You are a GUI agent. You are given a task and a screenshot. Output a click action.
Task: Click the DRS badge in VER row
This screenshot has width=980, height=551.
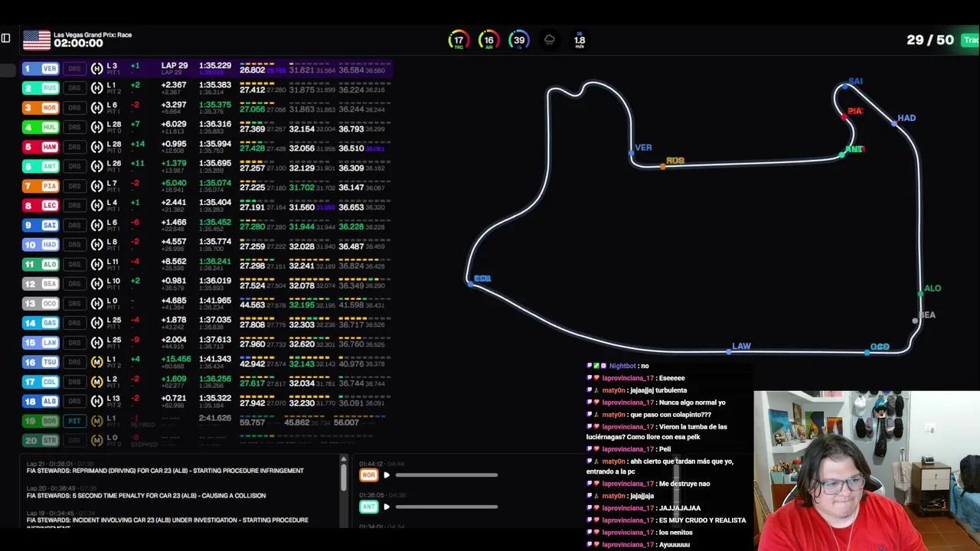tap(74, 69)
